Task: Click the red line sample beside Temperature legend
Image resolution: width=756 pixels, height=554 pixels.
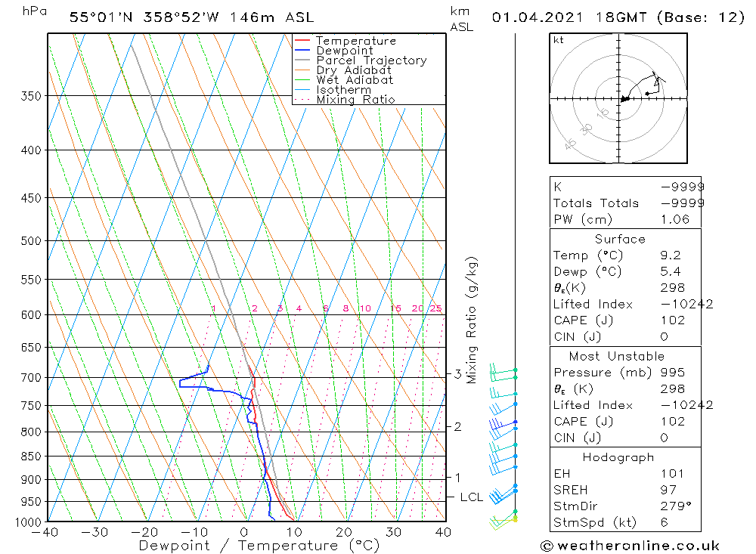Action: 302,41
